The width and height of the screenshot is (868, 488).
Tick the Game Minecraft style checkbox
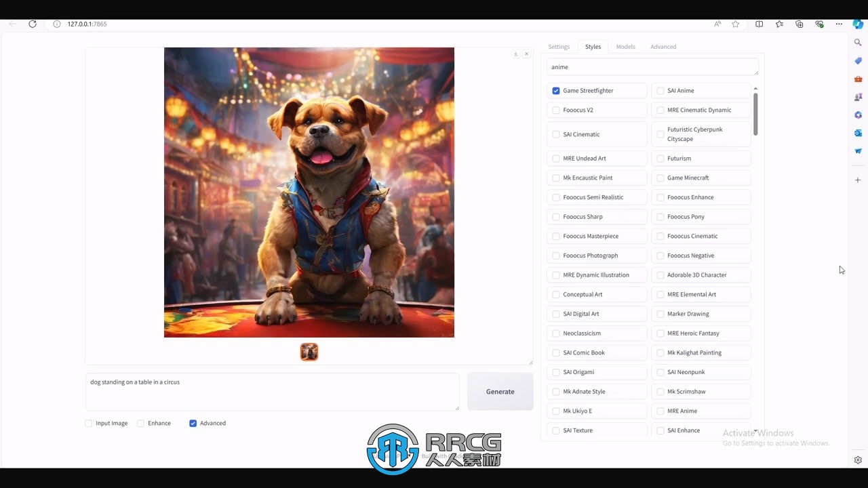(x=660, y=178)
